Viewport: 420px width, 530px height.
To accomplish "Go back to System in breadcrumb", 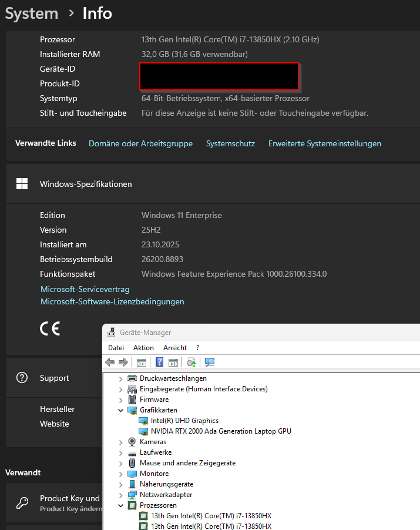I will click(x=31, y=14).
